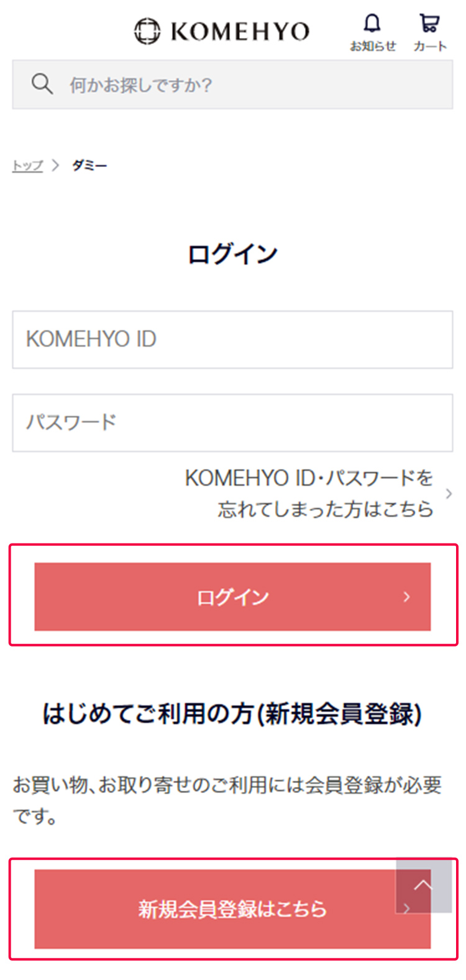The width and height of the screenshot is (466, 980).
Task: Click the arrow inside the ログイン button
Action: tap(407, 597)
